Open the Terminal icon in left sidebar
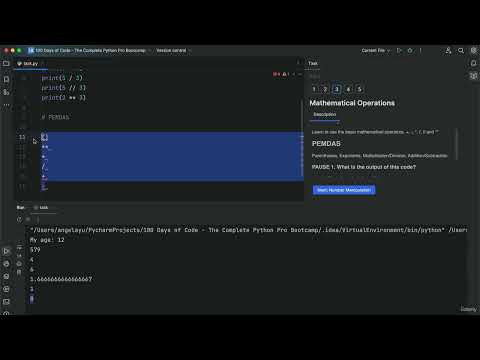480x360 pixels. [6, 302]
